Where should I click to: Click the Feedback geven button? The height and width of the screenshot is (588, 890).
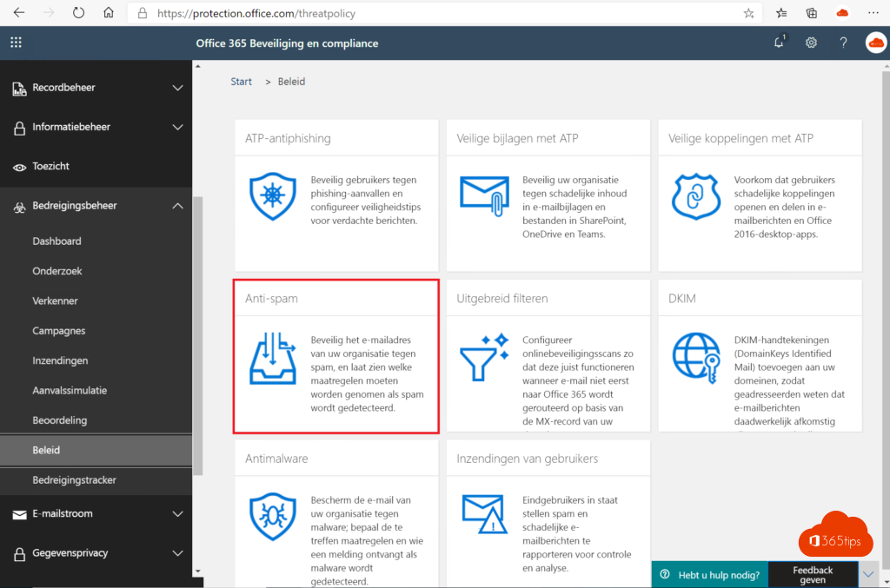tap(812, 575)
